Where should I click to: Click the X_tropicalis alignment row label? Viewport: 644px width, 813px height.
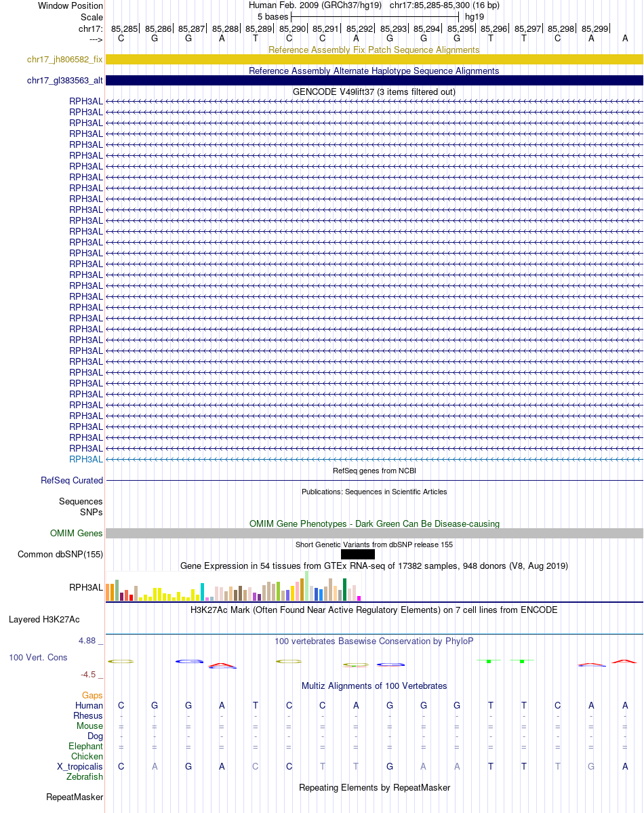click(80, 767)
